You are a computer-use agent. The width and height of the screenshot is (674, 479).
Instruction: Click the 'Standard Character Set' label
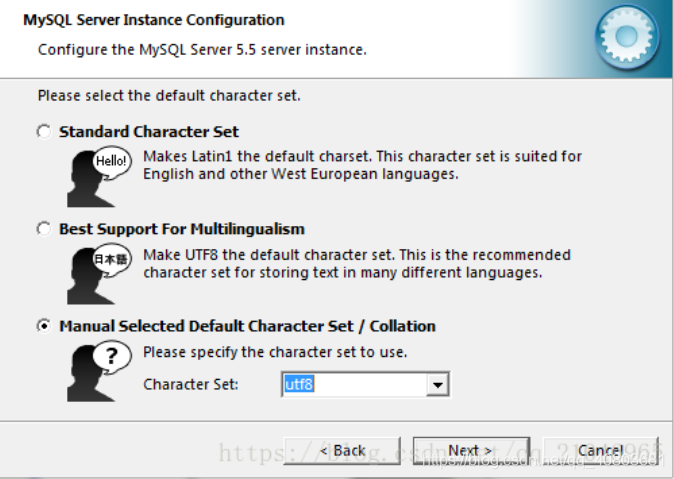pos(149,132)
